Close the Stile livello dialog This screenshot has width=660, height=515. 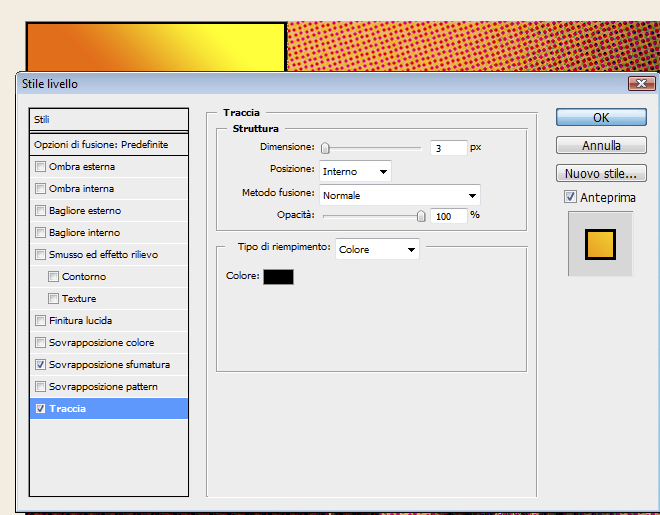pos(641,84)
